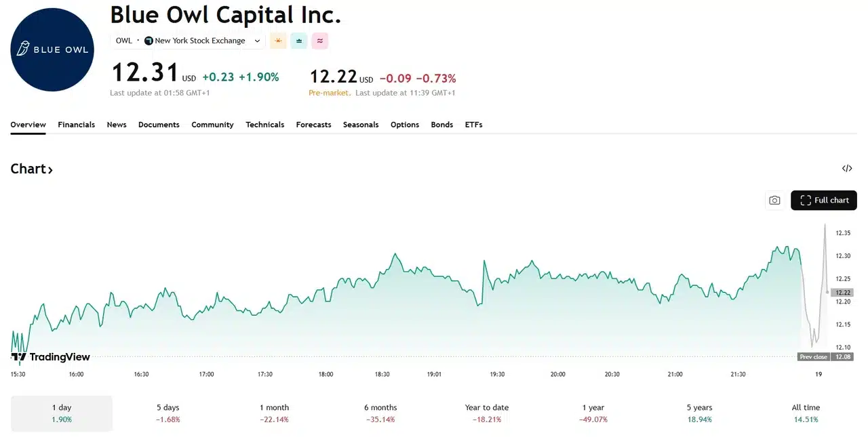The height and width of the screenshot is (437, 868).
Task: Go to the Forecasts tab
Action: coord(313,125)
